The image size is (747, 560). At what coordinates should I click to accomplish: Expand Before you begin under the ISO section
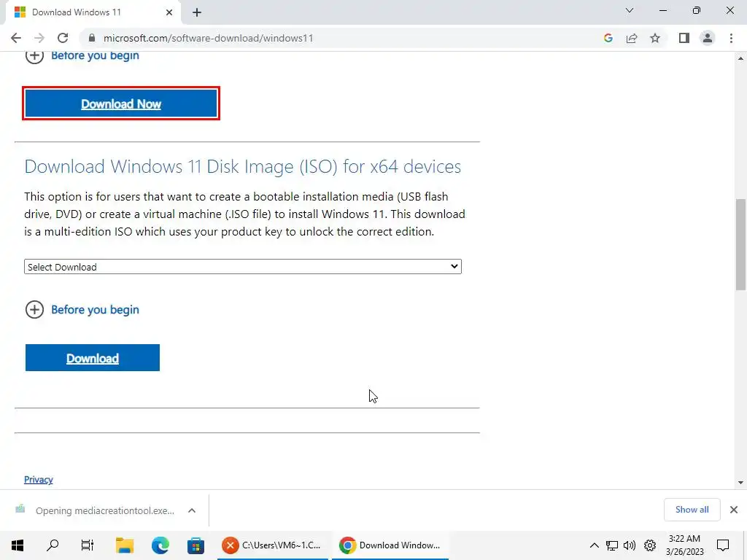tap(82, 309)
